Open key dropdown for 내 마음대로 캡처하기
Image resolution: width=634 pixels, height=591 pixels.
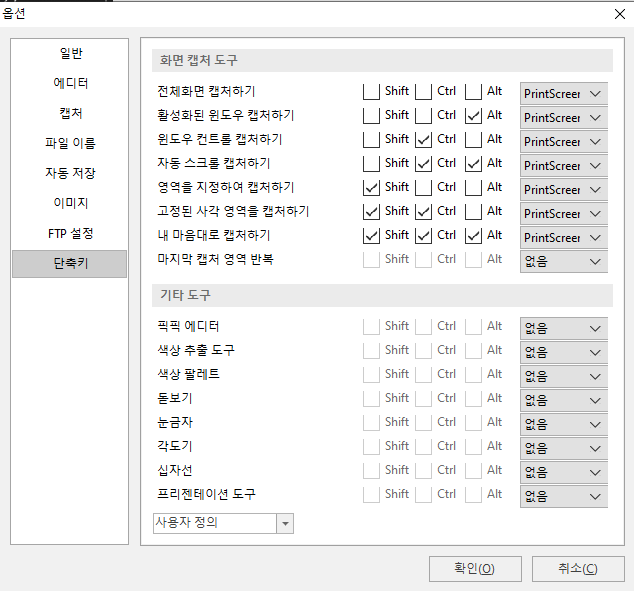click(x=564, y=238)
